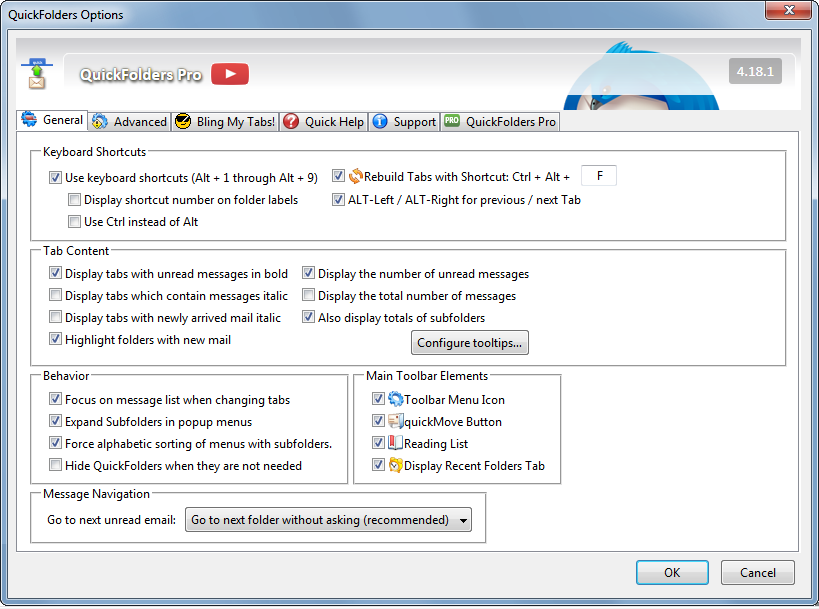Click the Configure tooltips... button

pyautogui.click(x=470, y=343)
